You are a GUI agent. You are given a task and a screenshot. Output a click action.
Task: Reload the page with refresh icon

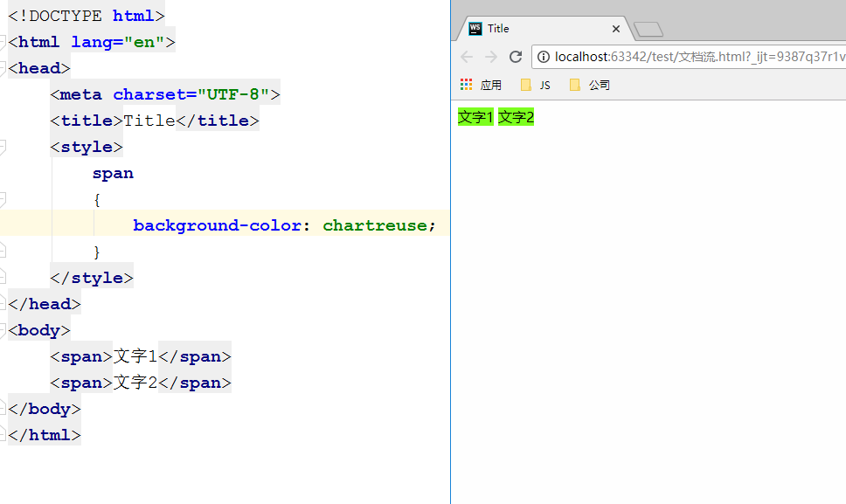[x=516, y=57]
